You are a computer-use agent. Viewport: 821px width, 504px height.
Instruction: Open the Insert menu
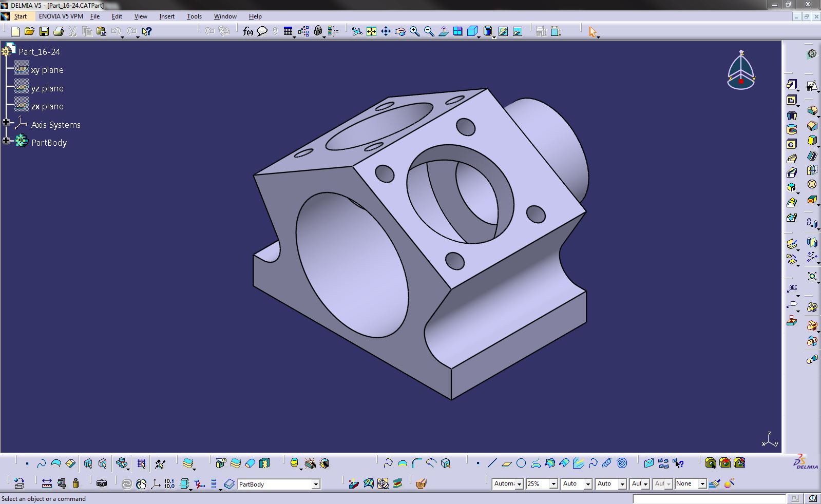click(x=167, y=16)
